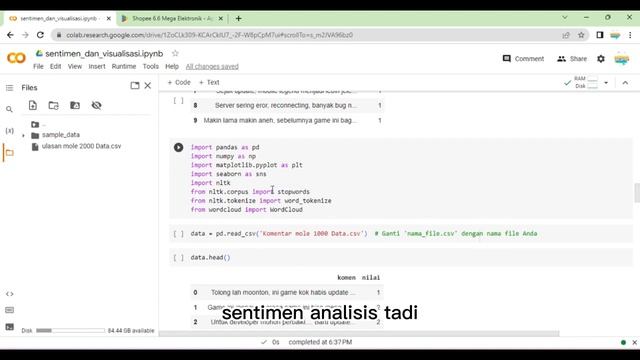Open the Runtime menu

tap(124, 67)
